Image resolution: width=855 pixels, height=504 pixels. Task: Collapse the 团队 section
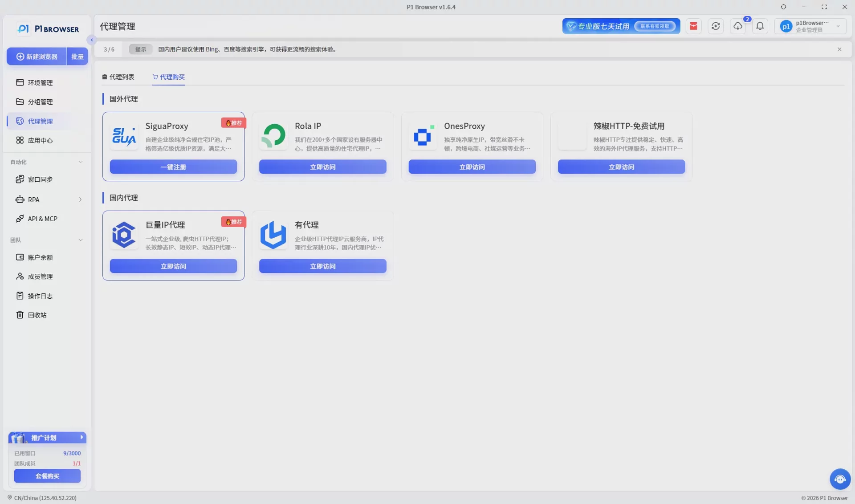coord(81,240)
